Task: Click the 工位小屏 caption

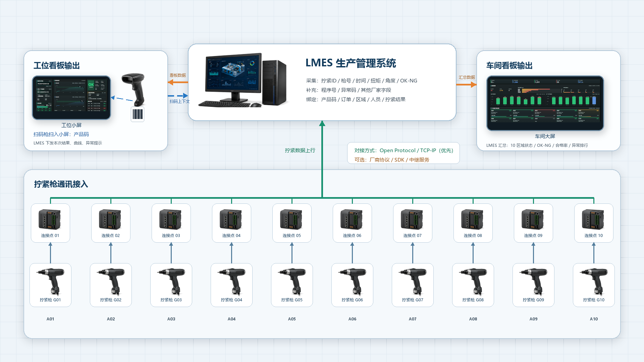Action: (x=71, y=125)
